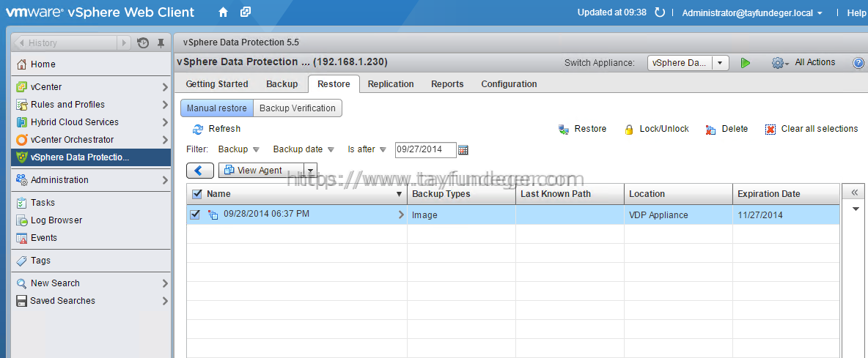Click the 11/27/2014 expiration cell
The width and height of the screenshot is (868, 358).
tap(786, 215)
